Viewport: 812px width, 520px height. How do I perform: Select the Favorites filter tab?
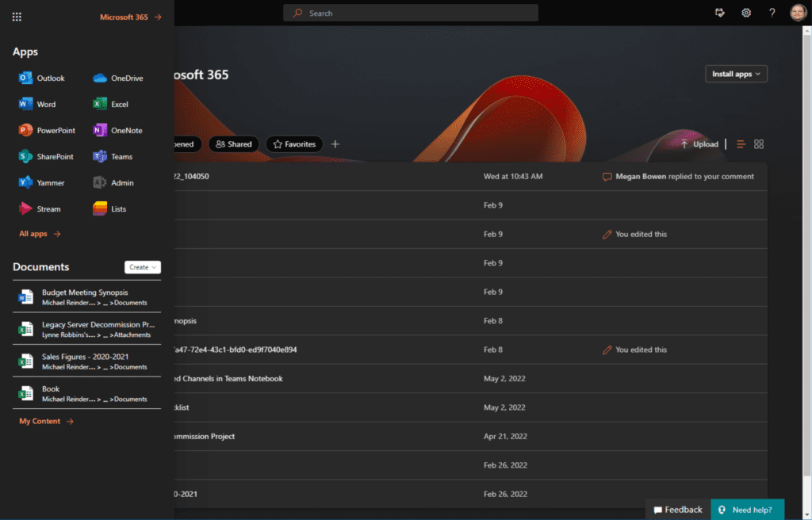coord(294,144)
